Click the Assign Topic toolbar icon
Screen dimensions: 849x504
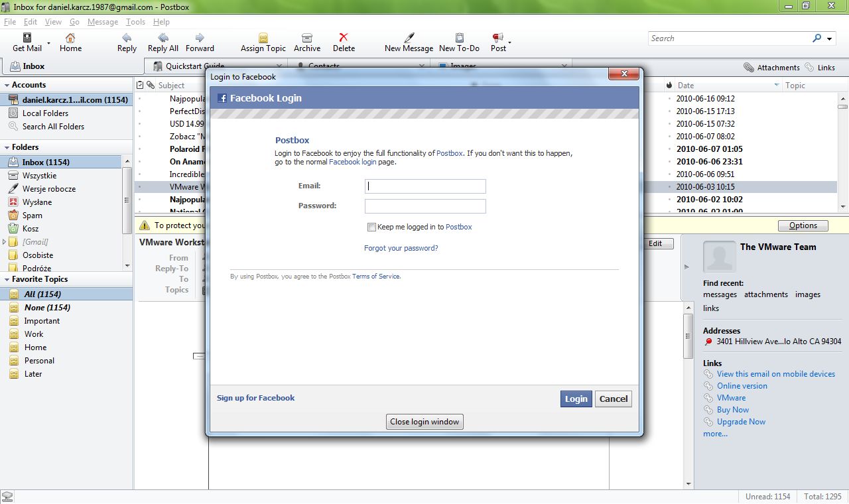(x=263, y=38)
